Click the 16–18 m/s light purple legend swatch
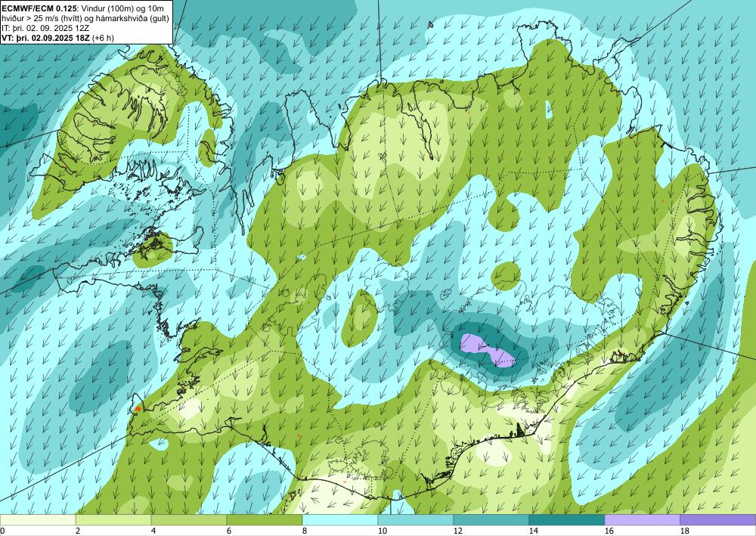 pyautogui.click(x=642, y=520)
